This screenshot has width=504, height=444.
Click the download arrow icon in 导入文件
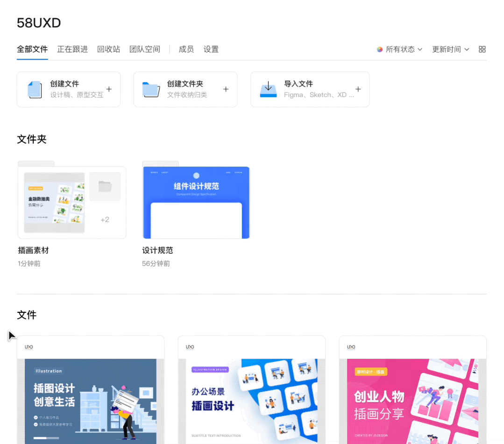(x=269, y=89)
